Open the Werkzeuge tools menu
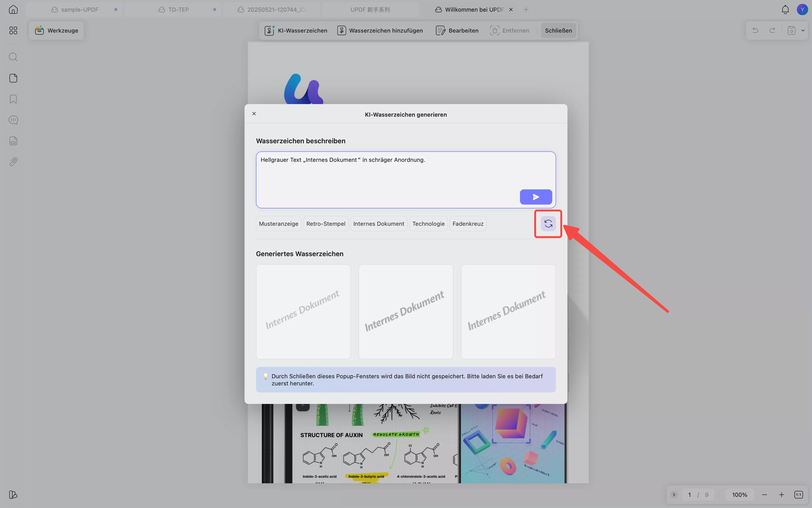The width and height of the screenshot is (812, 508). [x=57, y=31]
